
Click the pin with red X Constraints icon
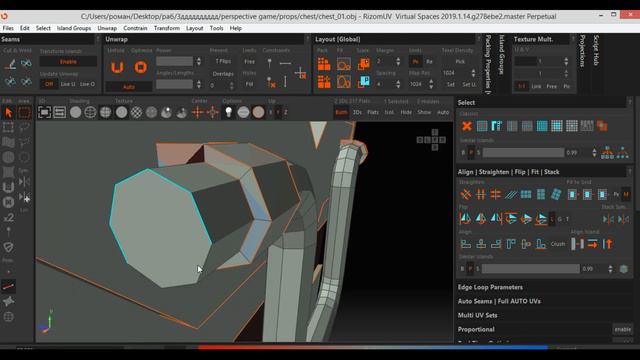pyautogui.click(x=271, y=82)
